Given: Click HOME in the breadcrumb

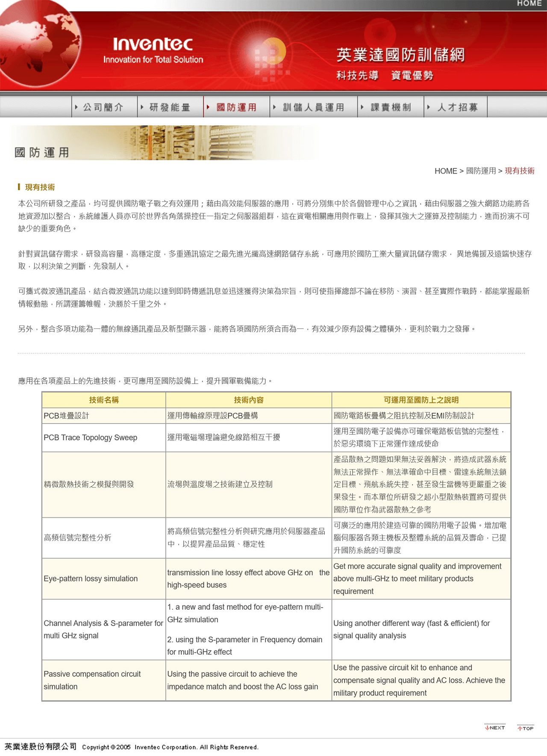Looking at the screenshot, I should point(446,171).
